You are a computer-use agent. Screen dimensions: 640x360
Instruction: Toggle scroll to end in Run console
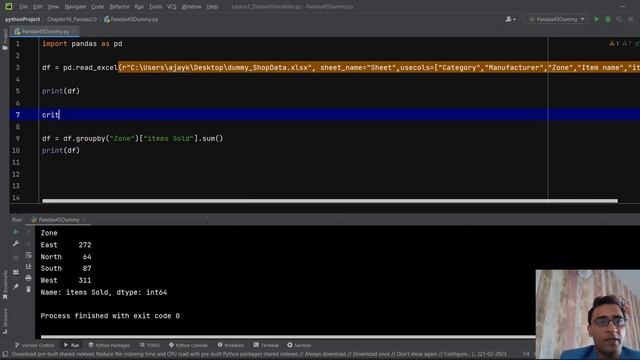click(x=28, y=267)
